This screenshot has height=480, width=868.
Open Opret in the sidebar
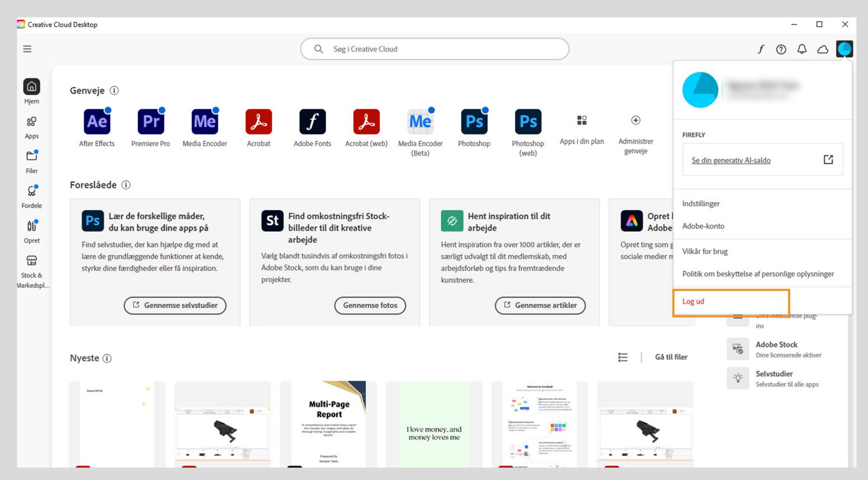(32, 232)
